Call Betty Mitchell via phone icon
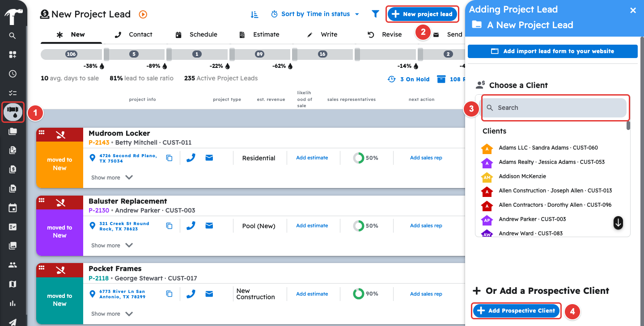The height and width of the screenshot is (326, 644). [x=191, y=158]
